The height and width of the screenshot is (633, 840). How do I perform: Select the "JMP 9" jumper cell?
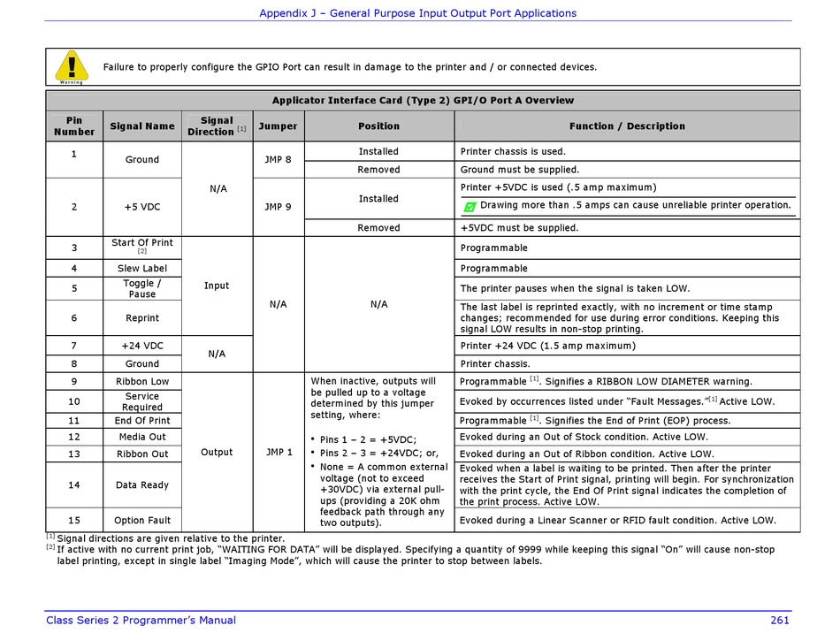pos(278,207)
